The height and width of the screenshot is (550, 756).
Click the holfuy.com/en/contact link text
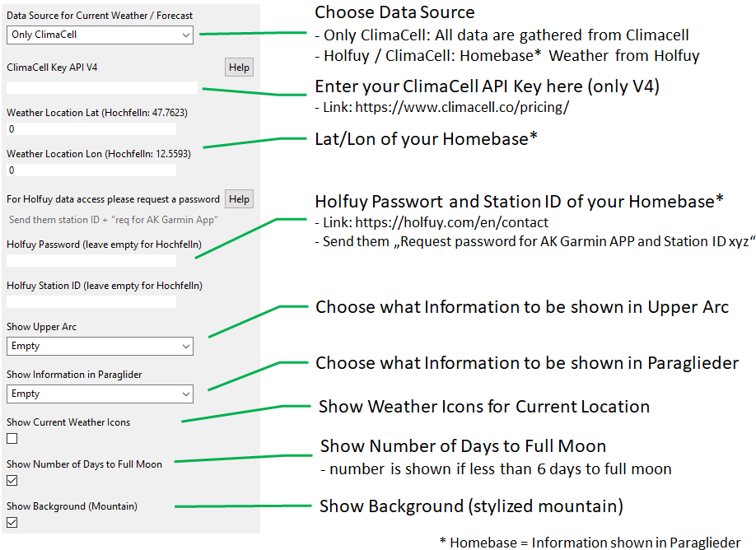(x=452, y=222)
